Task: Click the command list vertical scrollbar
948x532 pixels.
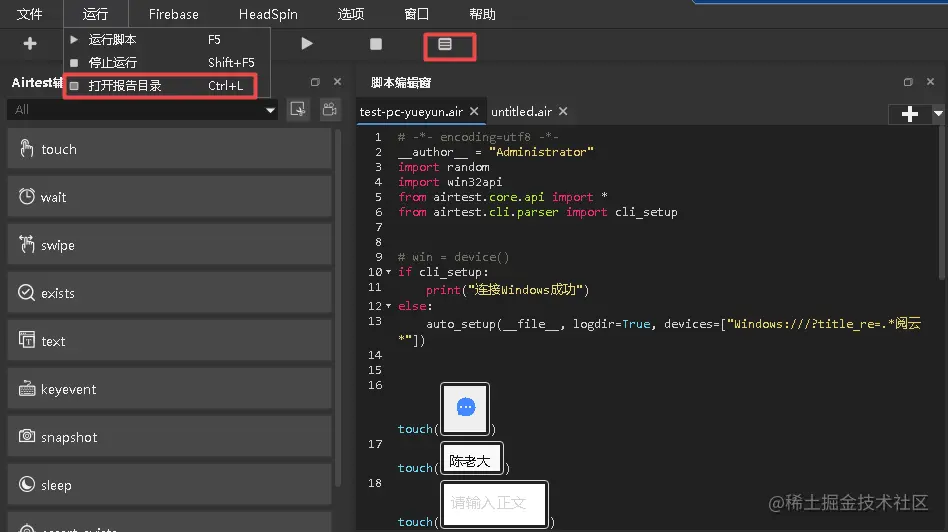Action: [338, 308]
